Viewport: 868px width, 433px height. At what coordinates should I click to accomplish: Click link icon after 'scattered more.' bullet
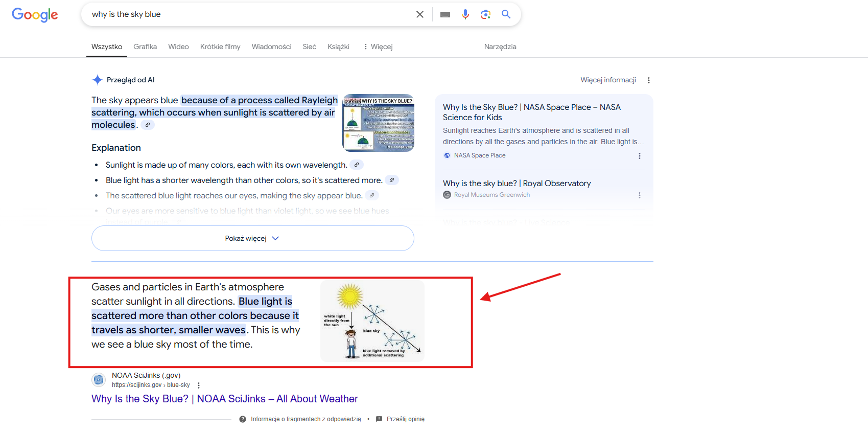pos(392,180)
